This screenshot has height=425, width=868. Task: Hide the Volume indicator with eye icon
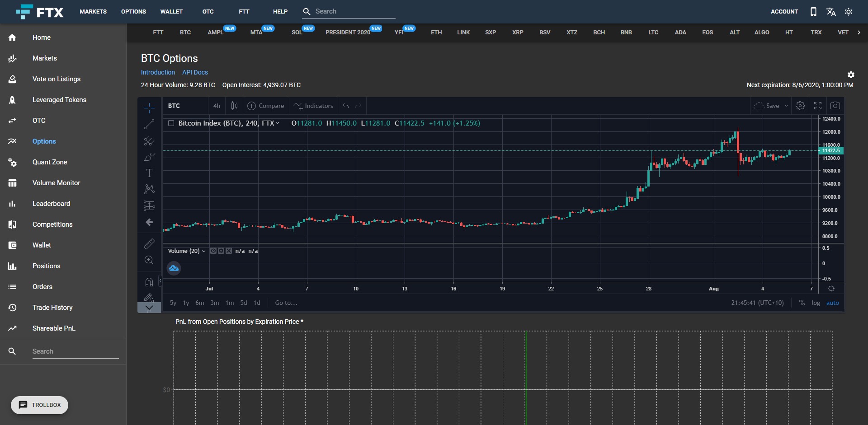(x=213, y=251)
